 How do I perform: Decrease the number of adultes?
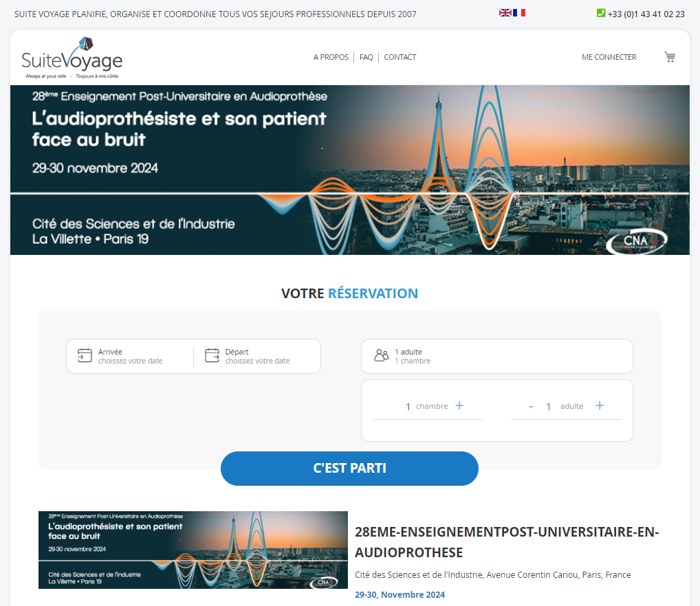(531, 406)
